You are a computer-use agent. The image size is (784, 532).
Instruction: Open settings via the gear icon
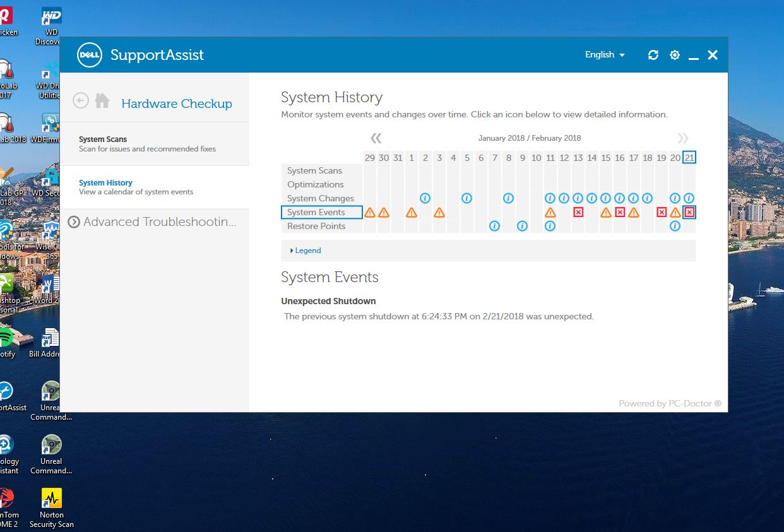pyautogui.click(x=675, y=55)
